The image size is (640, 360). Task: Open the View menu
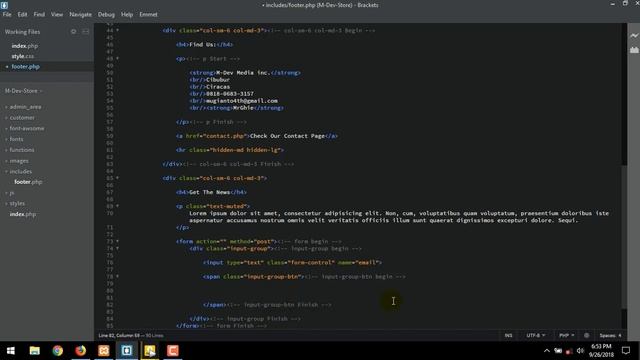[x=57, y=14]
